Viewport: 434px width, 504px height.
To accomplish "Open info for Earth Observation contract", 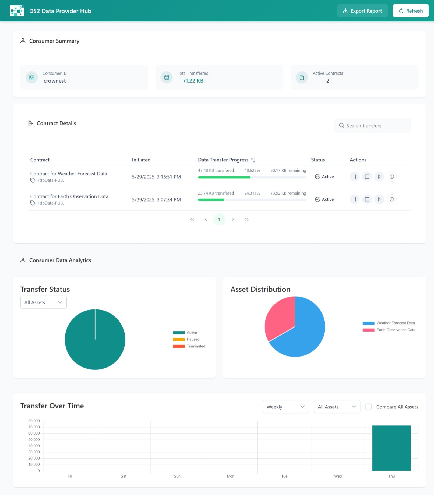I will (x=392, y=199).
